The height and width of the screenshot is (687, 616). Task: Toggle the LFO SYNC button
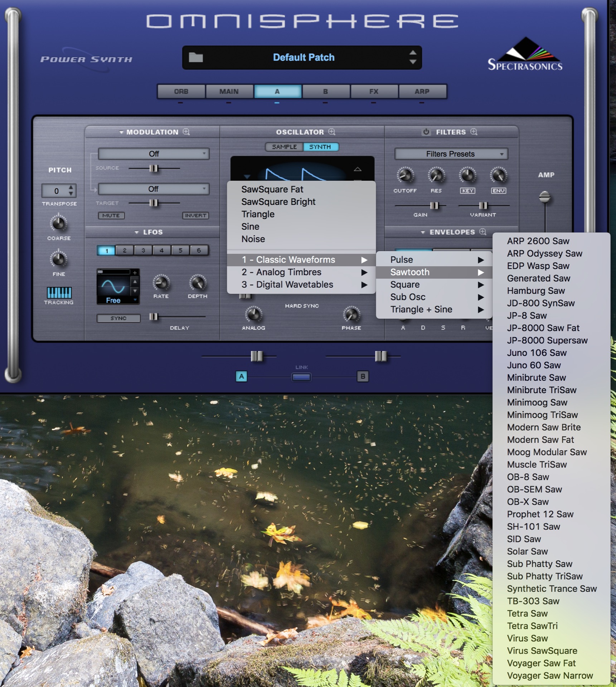[118, 318]
